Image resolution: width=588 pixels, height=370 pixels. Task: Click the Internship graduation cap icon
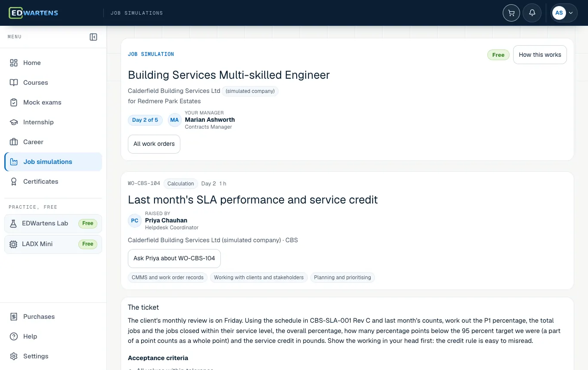coord(14,122)
